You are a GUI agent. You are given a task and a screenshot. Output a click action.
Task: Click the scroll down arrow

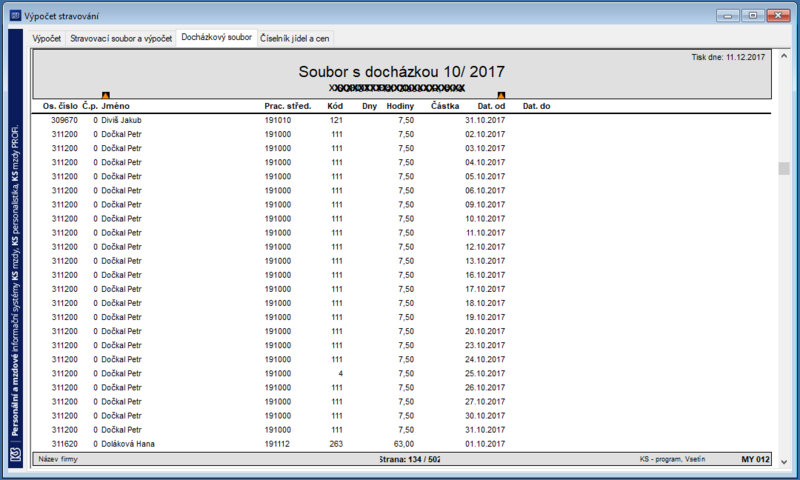(784, 461)
